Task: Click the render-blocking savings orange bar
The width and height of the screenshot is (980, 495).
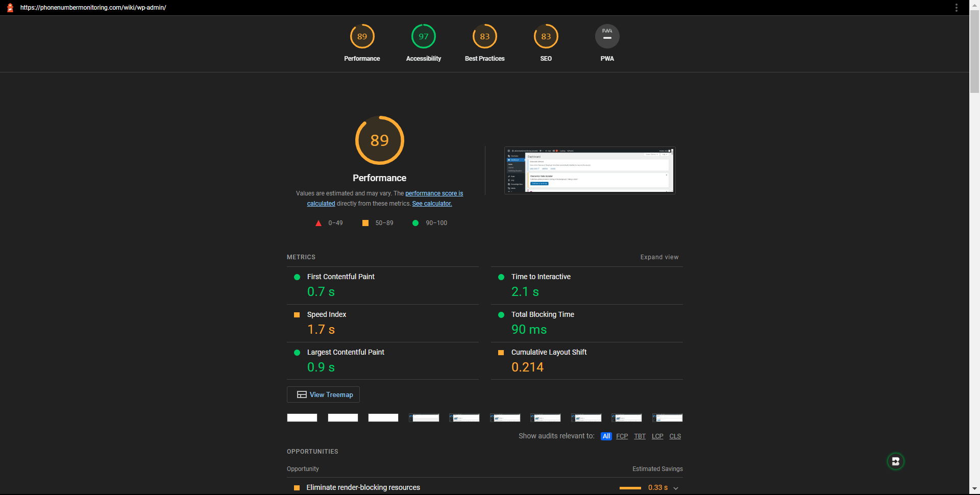Action: pyautogui.click(x=630, y=488)
